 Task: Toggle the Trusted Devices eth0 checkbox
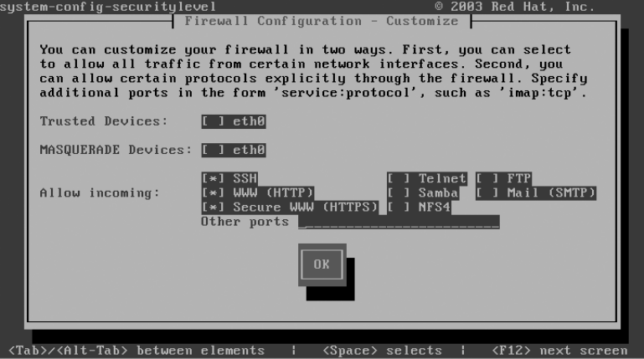tap(234, 121)
